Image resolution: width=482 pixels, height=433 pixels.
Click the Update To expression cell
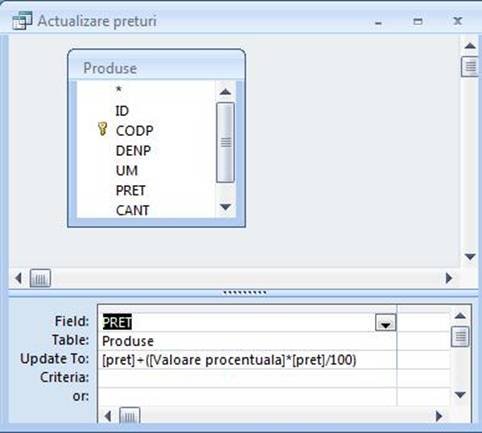pyautogui.click(x=247, y=360)
